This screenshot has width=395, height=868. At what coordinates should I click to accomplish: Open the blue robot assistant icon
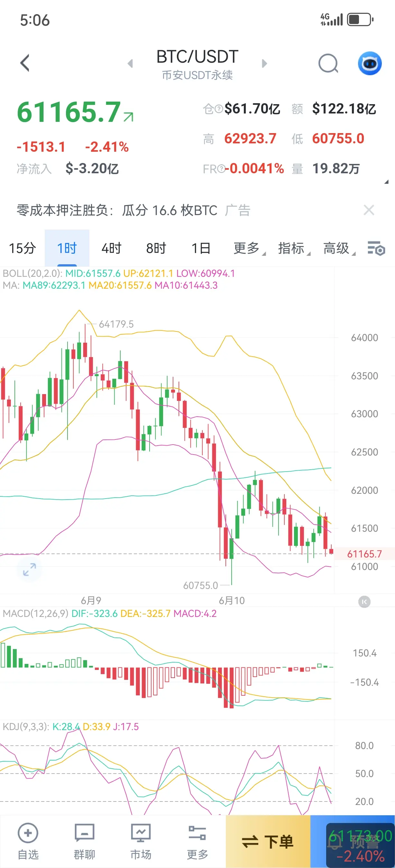pyautogui.click(x=369, y=63)
